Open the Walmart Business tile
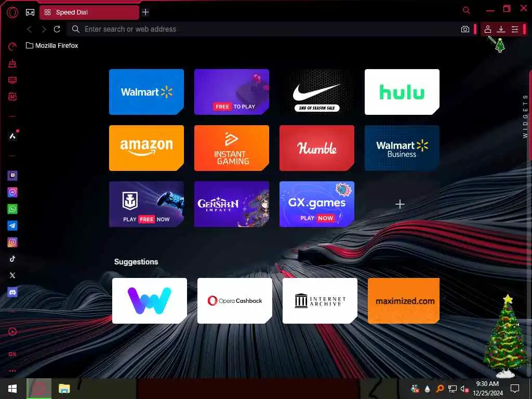 (402, 148)
